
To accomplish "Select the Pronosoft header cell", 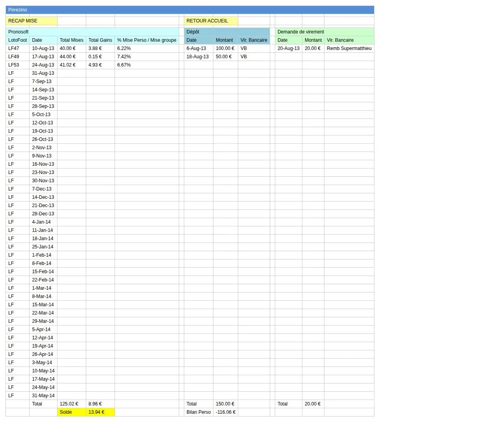I will click(92, 32).
